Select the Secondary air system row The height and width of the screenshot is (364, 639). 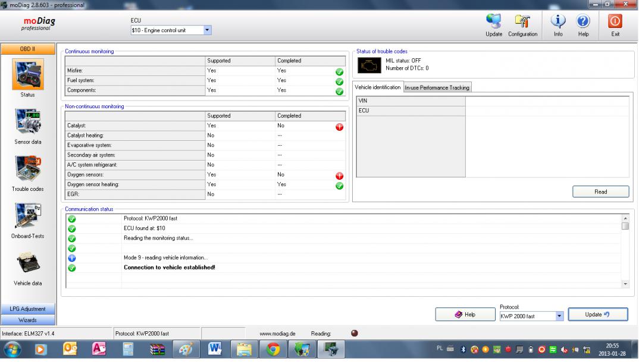205,155
